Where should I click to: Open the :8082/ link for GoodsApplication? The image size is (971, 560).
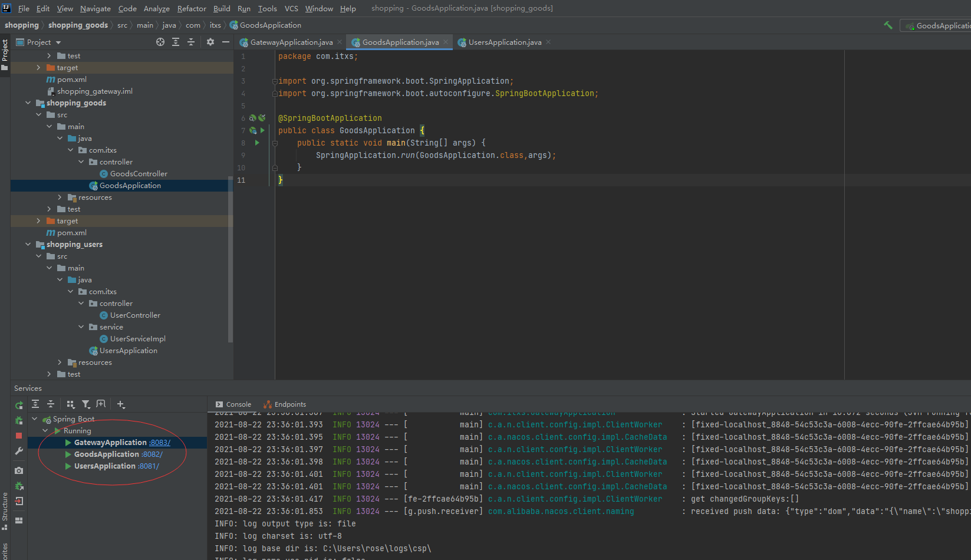pyautogui.click(x=152, y=454)
